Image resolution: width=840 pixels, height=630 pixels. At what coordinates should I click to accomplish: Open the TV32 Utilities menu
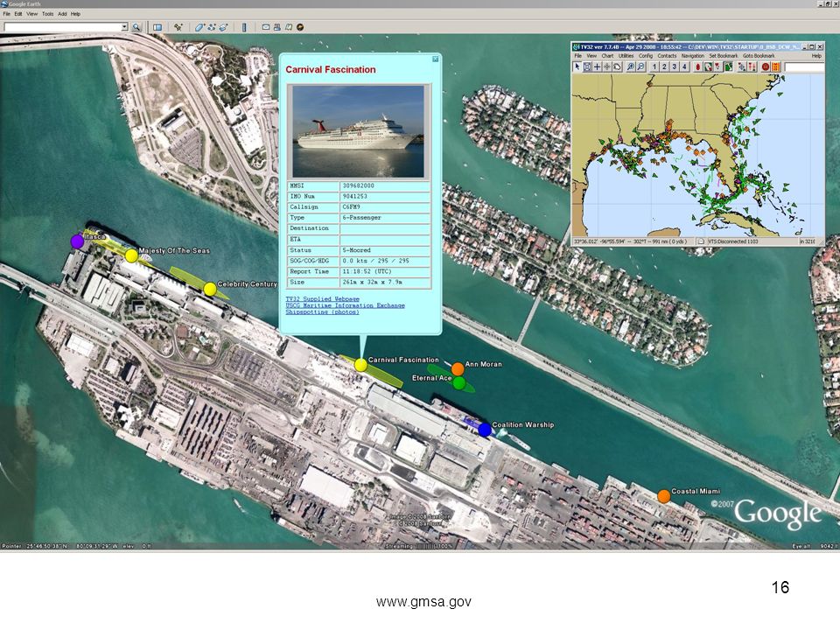coord(626,56)
